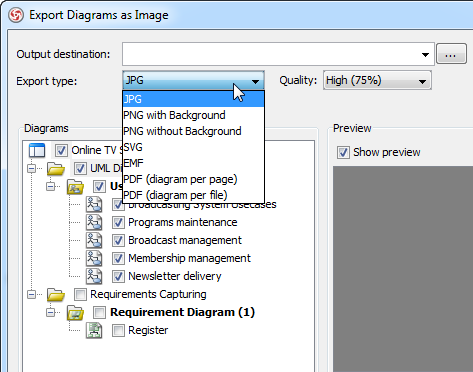Click the Requirements Capturing folder icon
473x372 pixels.
pyautogui.click(x=56, y=295)
